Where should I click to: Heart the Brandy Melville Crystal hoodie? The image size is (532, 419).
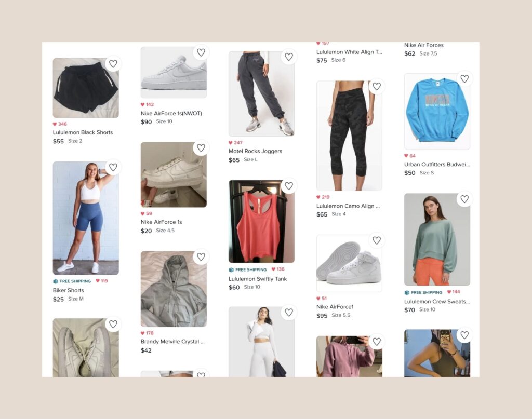pos(201,256)
